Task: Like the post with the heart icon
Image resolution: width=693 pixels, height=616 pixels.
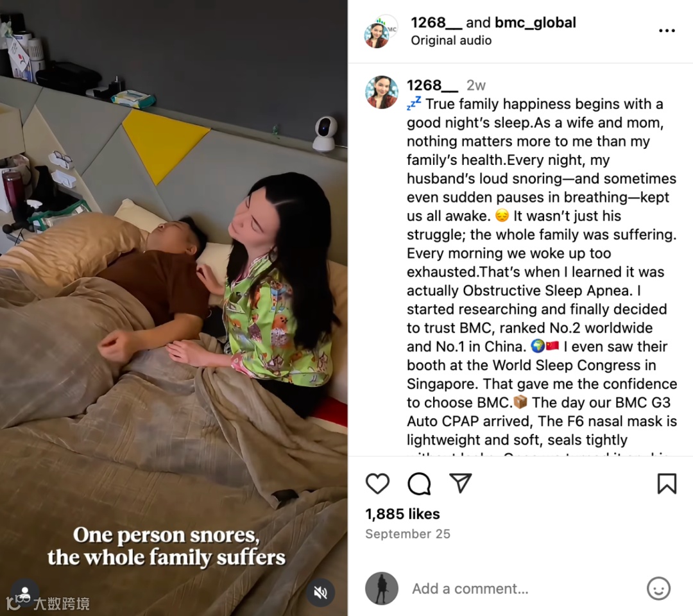Action: (x=377, y=483)
